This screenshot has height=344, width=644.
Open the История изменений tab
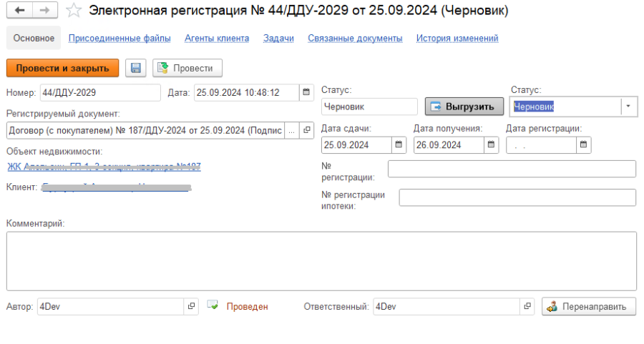click(457, 39)
